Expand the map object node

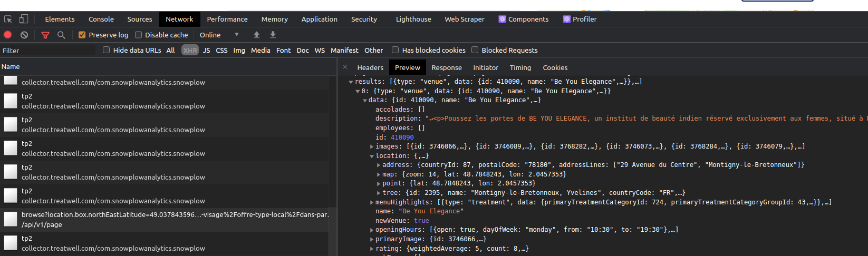[379, 174]
